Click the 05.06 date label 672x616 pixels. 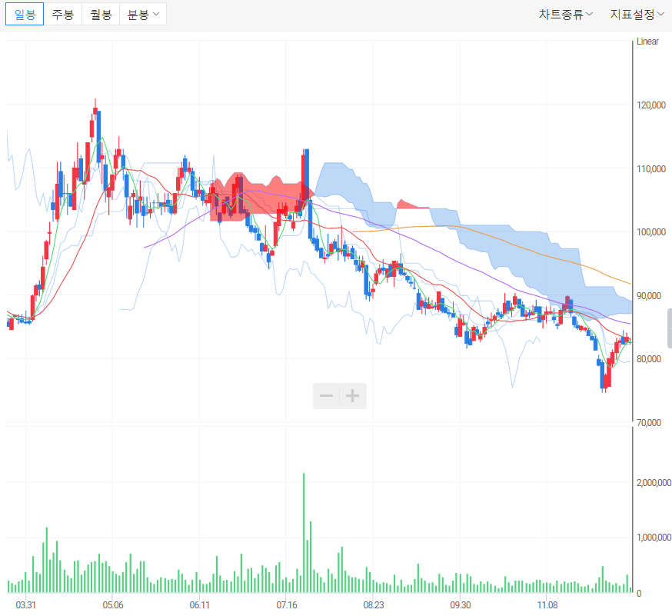coord(113,605)
